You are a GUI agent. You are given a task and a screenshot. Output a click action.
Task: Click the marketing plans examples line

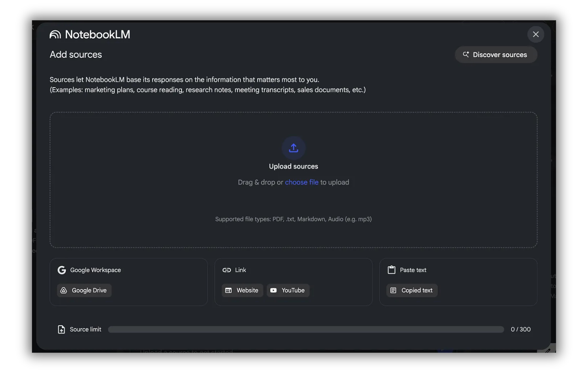[x=208, y=90]
